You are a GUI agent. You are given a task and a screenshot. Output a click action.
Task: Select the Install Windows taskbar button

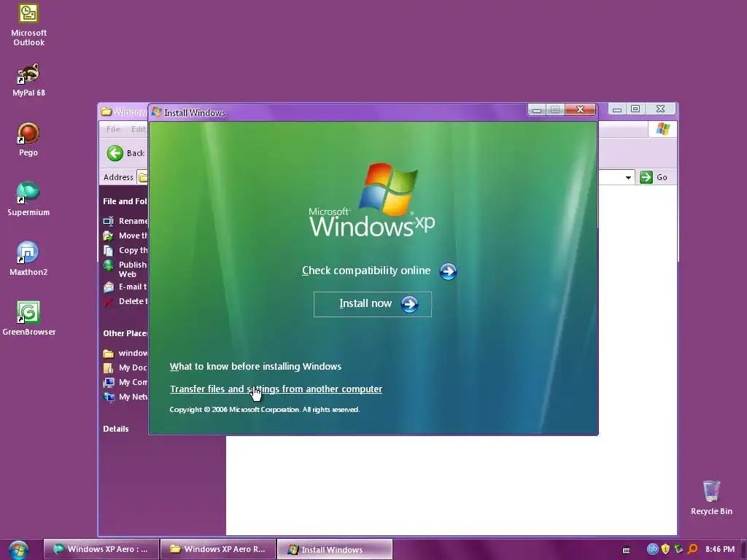pyautogui.click(x=335, y=549)
